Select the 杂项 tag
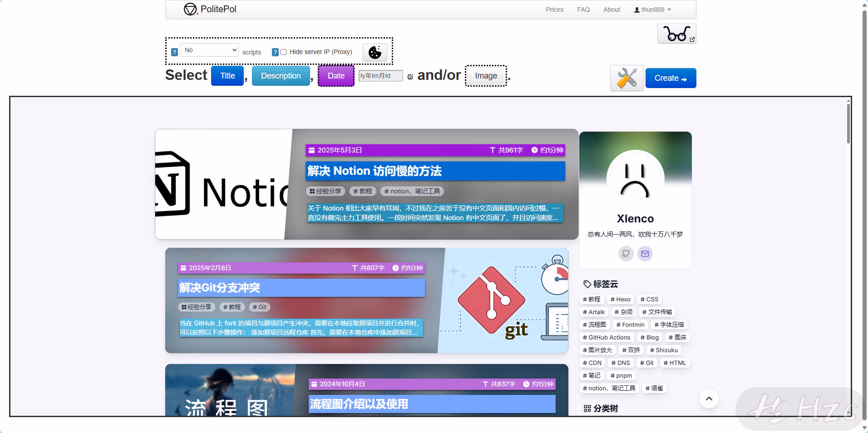Viewport: 868px width, 433px height. coord(623,312)
